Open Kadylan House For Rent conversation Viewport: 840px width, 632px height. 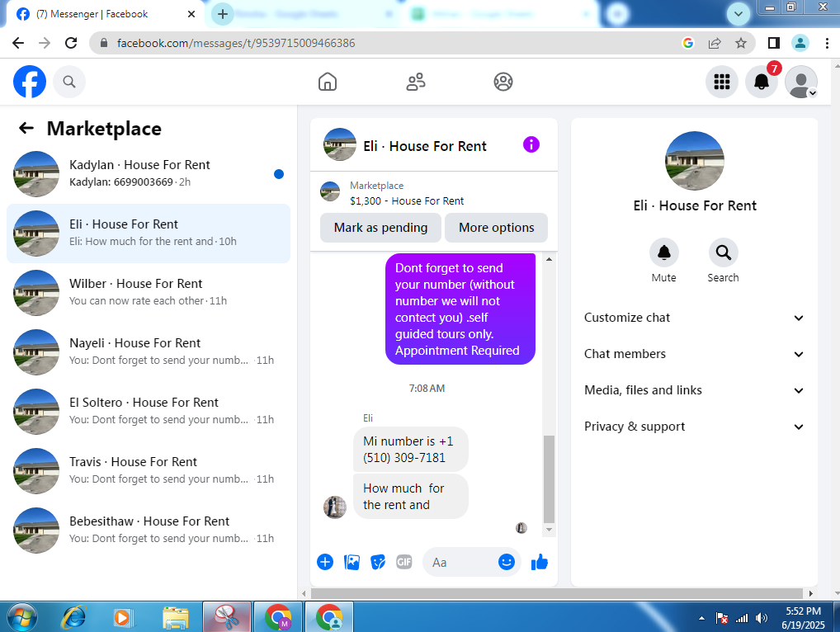tap(149, 173)
